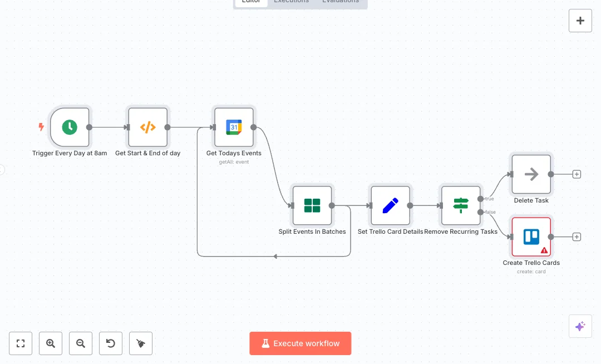Image resolution: width=601 pixels, height=364 pixels.
Task: Click the Delete Task node
Action: point(531,174)
